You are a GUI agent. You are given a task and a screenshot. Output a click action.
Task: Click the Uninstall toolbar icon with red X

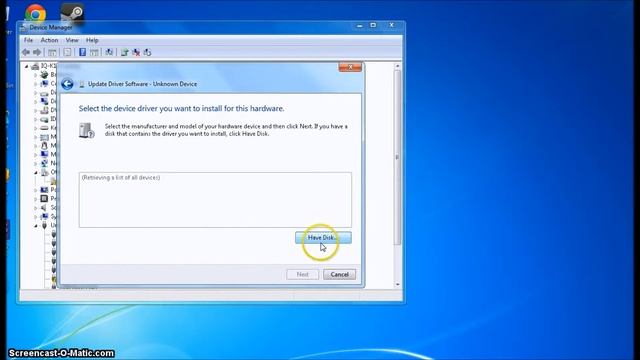pos(136,52)
